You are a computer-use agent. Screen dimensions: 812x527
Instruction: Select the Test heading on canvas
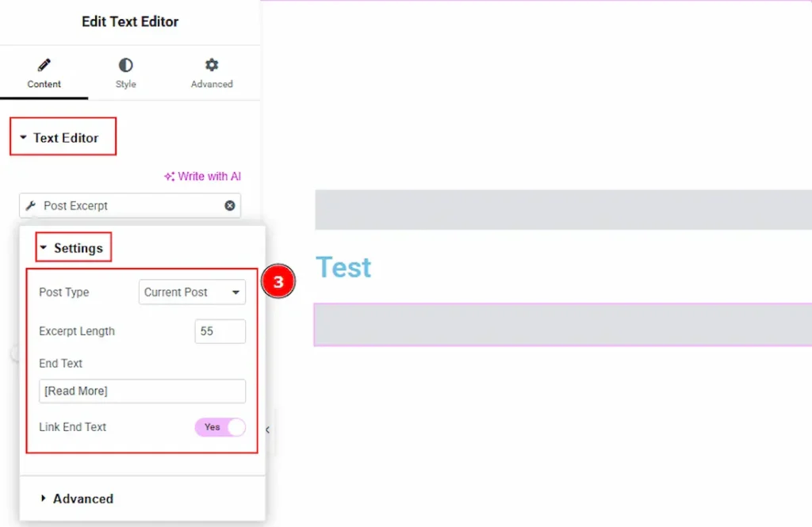pos(343,268)
